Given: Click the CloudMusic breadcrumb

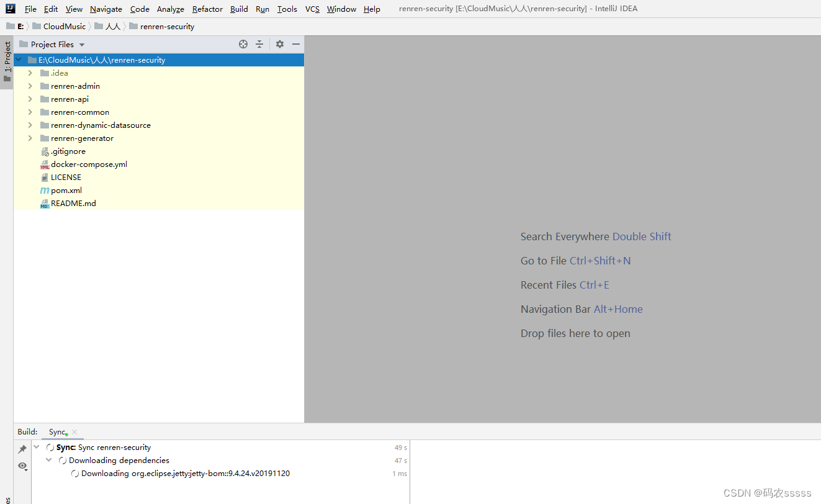Looking at the screenshot, I should coord(59,26).
